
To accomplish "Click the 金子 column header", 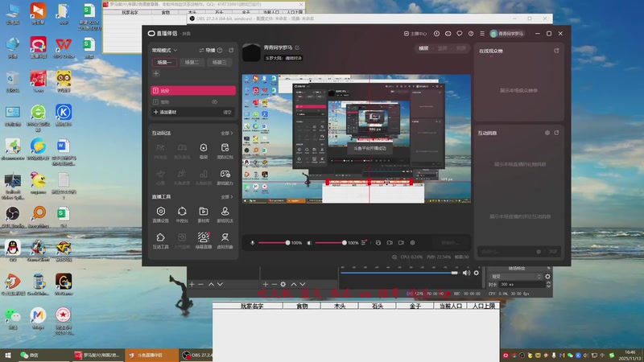I will (x=415, y=306).
